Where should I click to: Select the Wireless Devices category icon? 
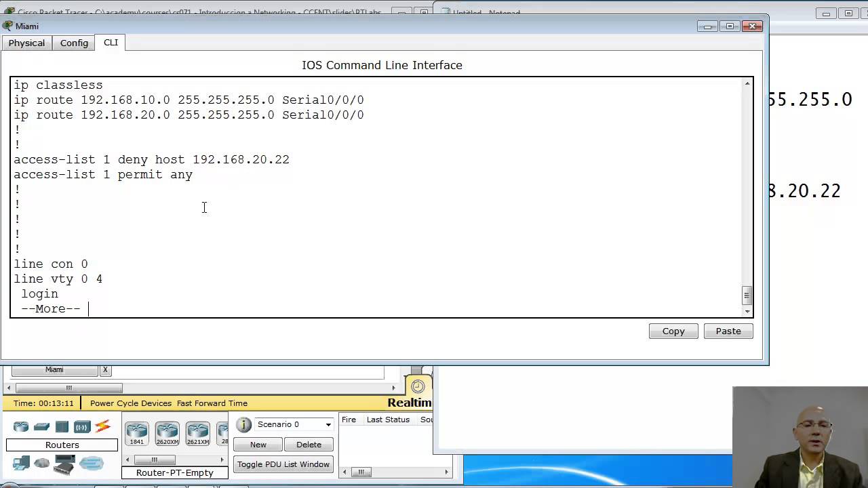tap(82, 426)
